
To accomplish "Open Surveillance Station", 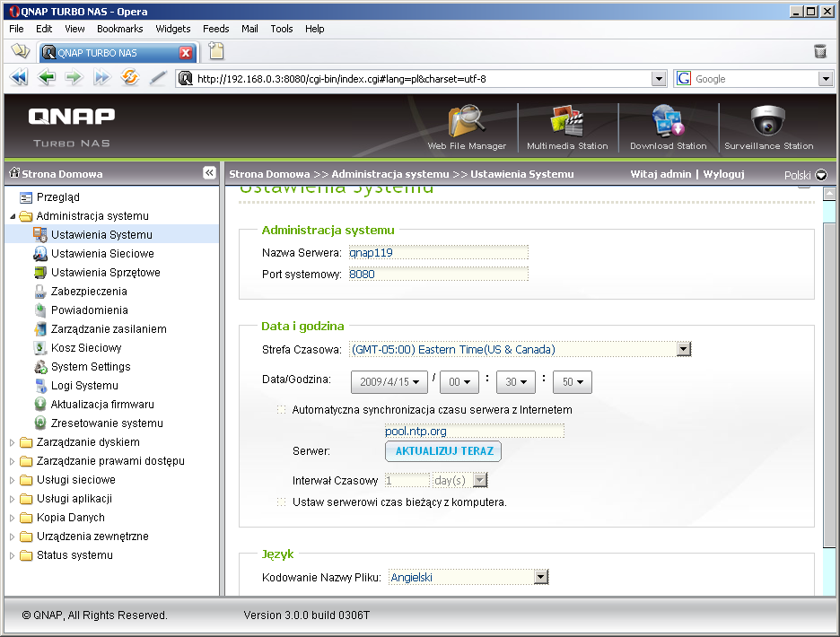I will [x=769, y=127].
